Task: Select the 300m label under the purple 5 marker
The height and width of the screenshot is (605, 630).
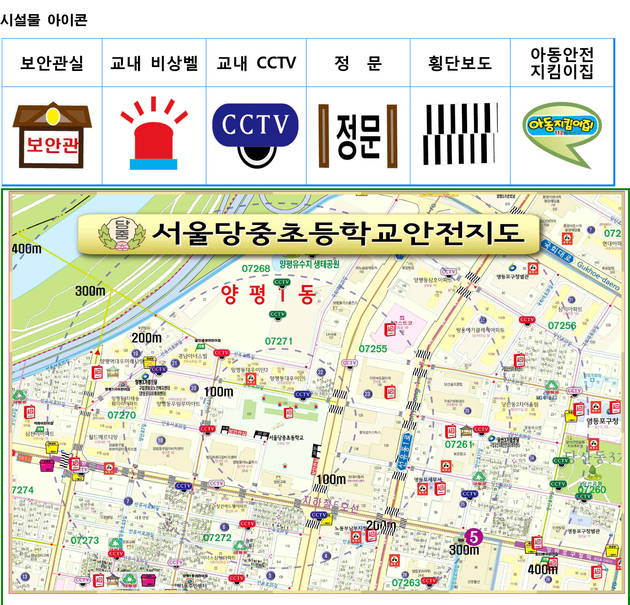Action: click(x=464, y=550)
